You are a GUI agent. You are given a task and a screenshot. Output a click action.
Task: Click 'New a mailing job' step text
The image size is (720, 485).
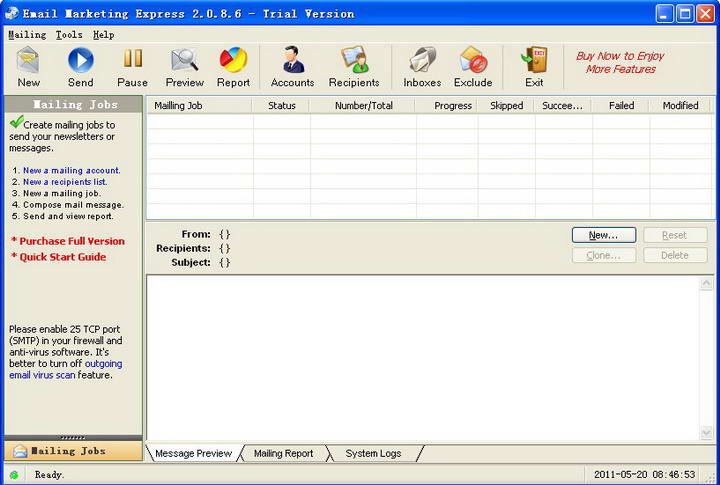(62, 193)
